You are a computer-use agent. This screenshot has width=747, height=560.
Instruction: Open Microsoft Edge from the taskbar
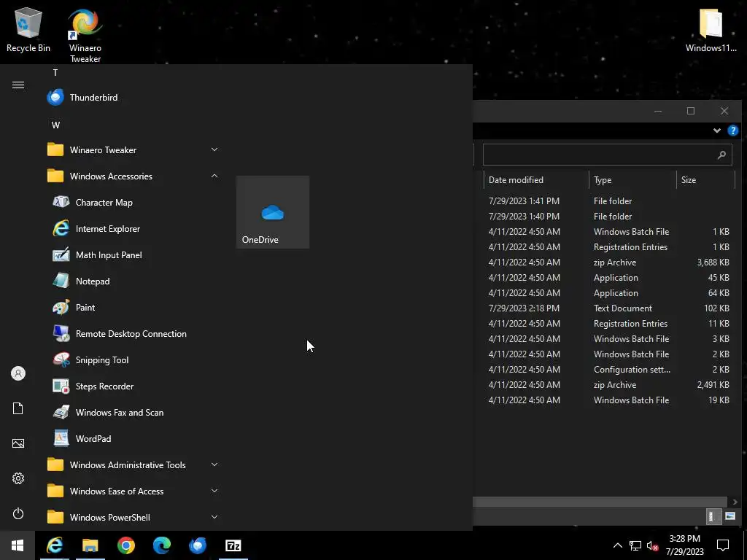click(x=161, y=545)
